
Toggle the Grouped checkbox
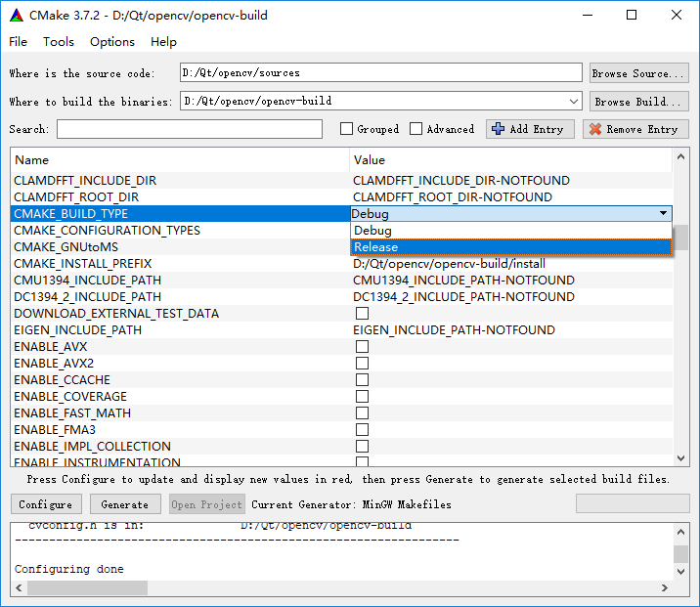(346, 129)
